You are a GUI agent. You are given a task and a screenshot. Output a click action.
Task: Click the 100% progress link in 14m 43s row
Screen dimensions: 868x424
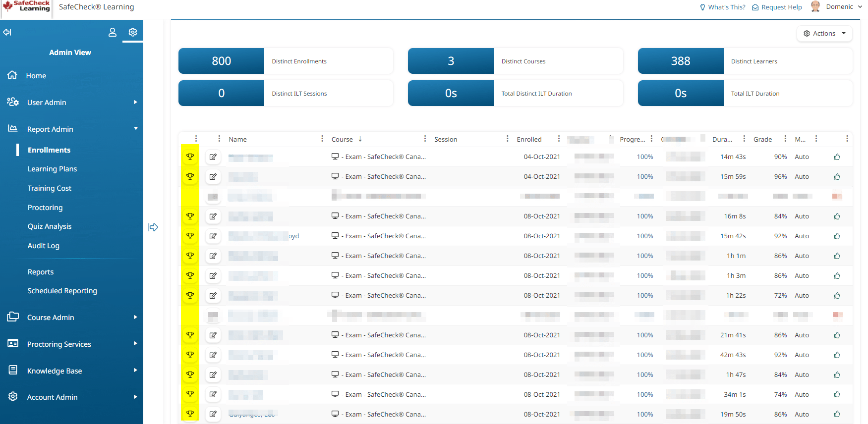click(x=645, y=157)
